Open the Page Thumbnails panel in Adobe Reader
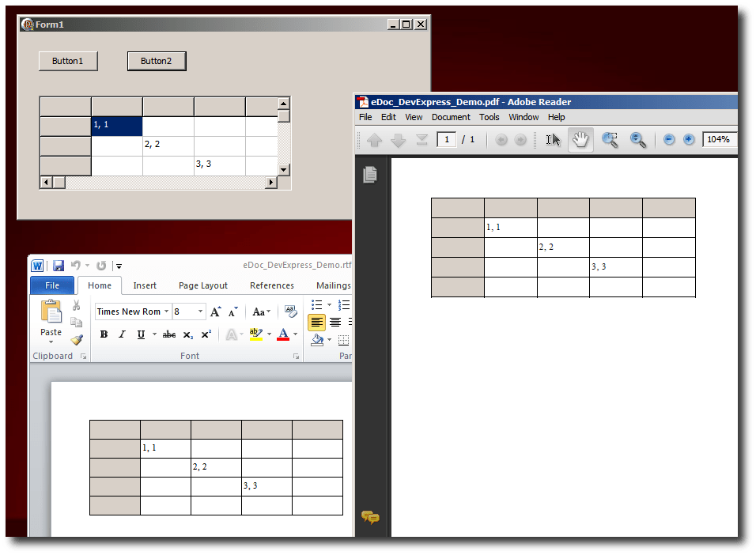 point(370,175)
